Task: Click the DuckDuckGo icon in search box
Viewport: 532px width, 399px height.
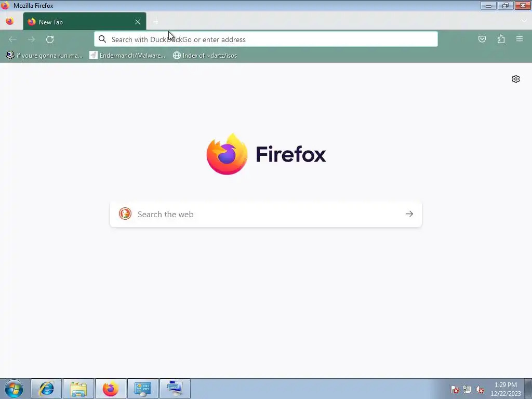Action: pos(125,214)
